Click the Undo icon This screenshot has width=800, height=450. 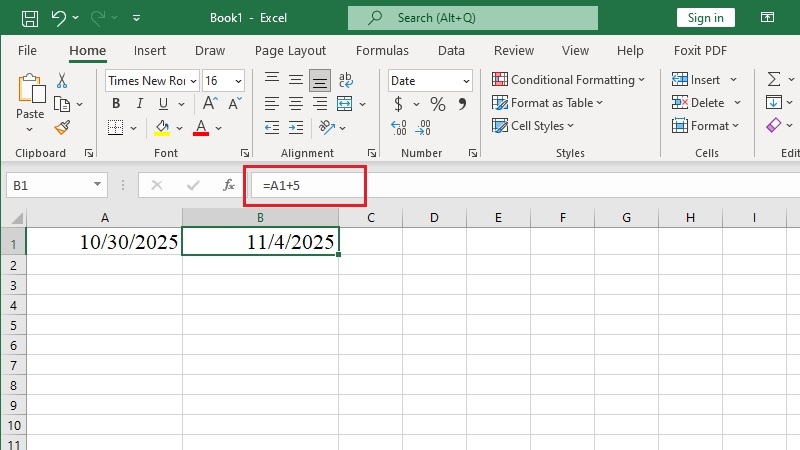coord(59,18)
